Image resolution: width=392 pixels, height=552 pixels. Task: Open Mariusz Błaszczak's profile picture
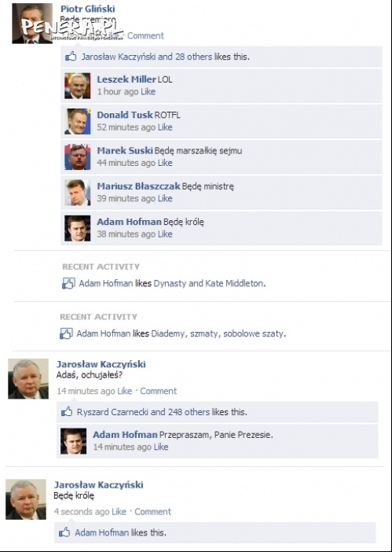pos(77,193)
